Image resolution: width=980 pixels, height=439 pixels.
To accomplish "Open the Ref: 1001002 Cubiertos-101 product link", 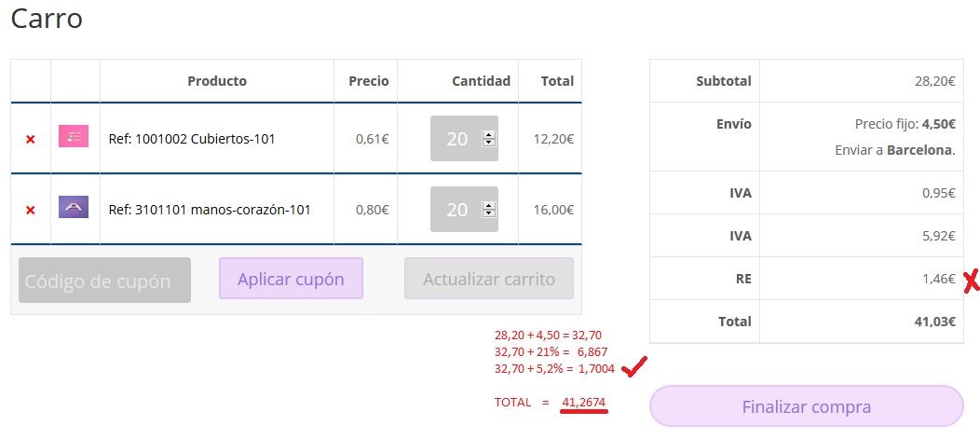I will pyautogui.click(x=192, y=139).
